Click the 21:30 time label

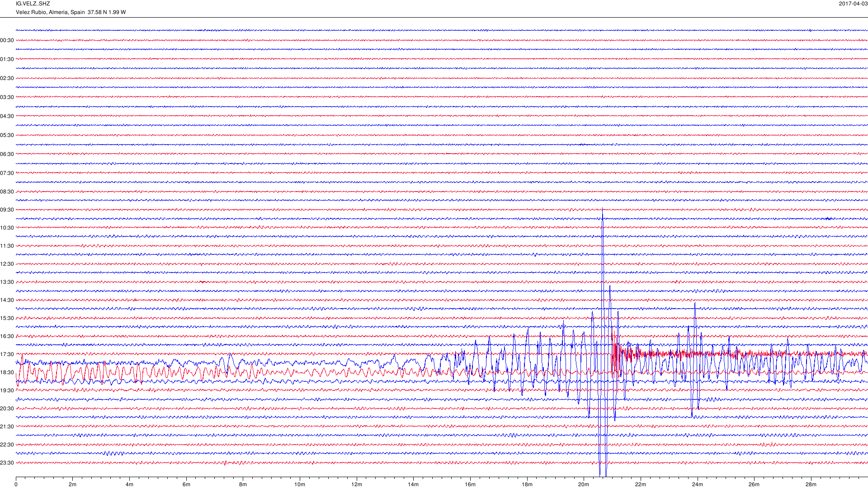7,427
